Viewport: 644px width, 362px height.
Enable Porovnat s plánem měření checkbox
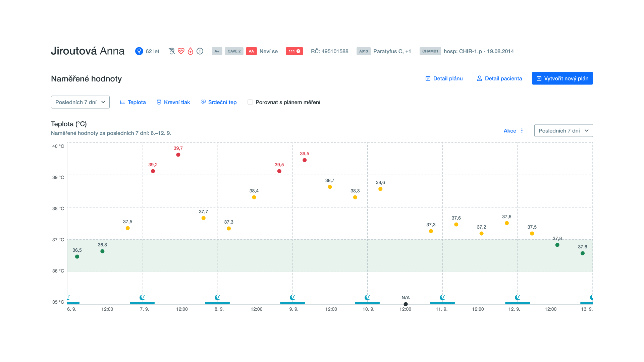(250, 102)
